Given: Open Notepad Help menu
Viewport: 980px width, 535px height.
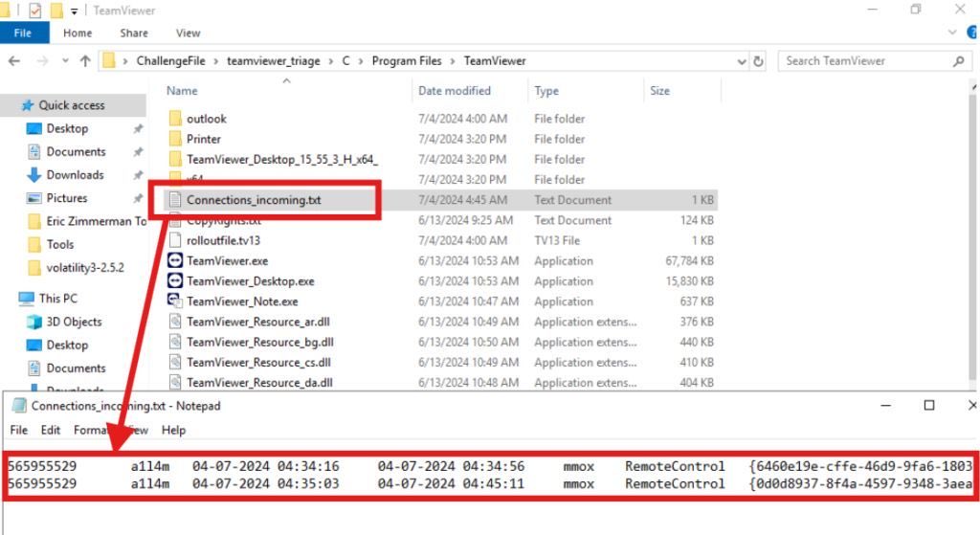Looking at the screenshot, I should [173, 430].
